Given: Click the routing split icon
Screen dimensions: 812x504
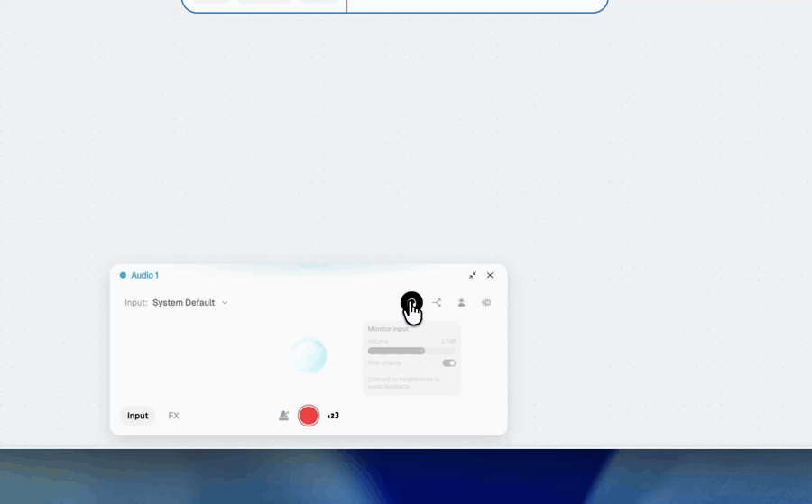Looking at the screenshot, I should pos(437,303).
